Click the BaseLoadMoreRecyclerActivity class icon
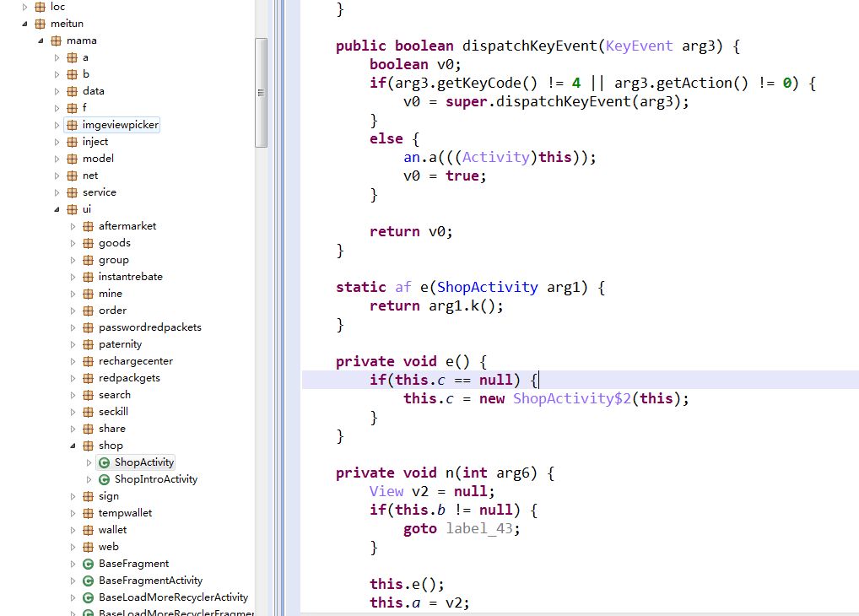 [88, 597]
